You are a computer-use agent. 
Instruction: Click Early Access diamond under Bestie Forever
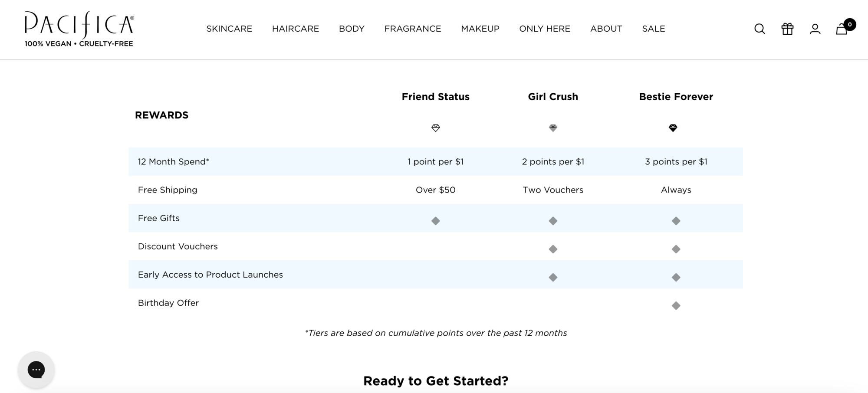[676, 277]
